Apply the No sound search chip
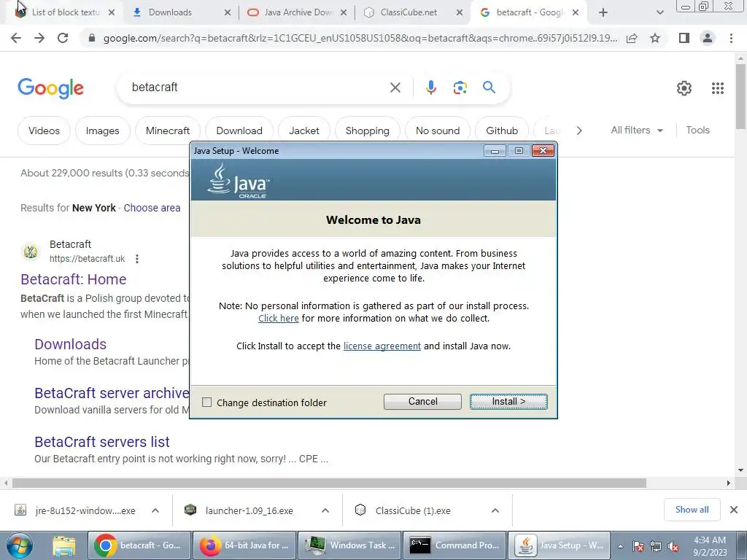Image resolution: width=747 pixels, height=560 pixels. 438,131
